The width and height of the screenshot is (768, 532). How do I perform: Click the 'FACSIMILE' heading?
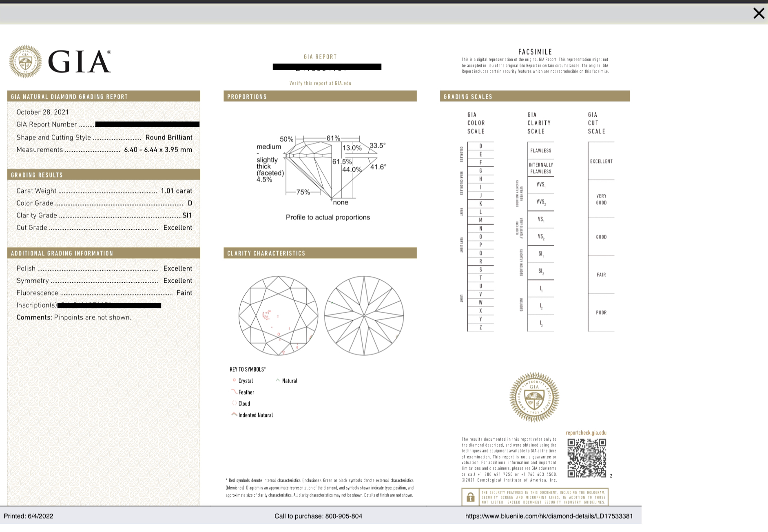[535, 52]
